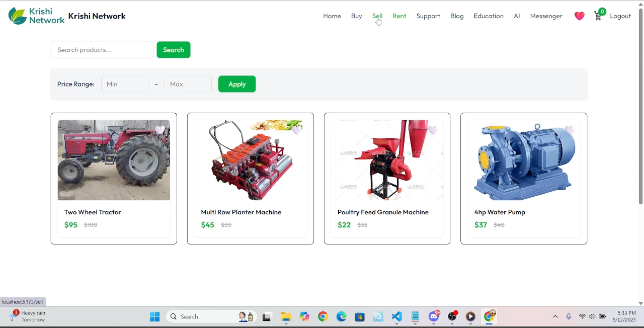Open Microsoft Store from taskbar

(x=359, y=317)
